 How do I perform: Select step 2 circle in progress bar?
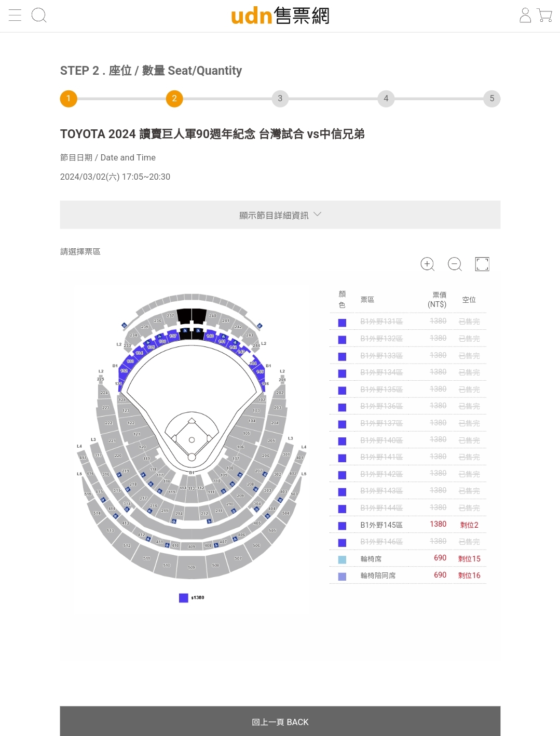(174, 99)
